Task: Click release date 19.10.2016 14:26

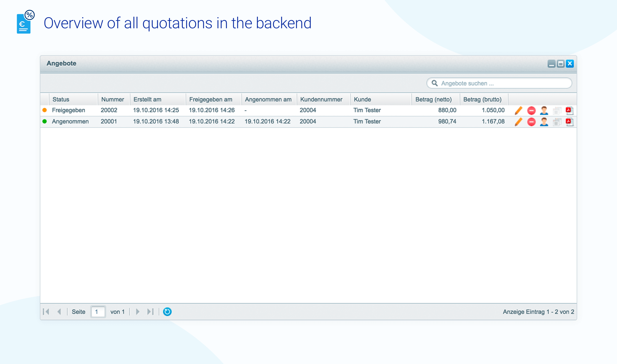Action: 212,110
